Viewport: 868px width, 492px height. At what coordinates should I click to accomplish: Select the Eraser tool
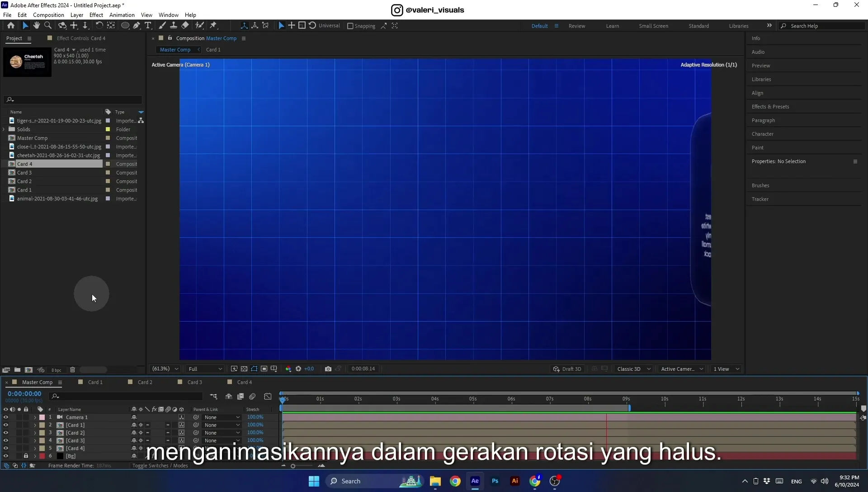pos(185,26)
